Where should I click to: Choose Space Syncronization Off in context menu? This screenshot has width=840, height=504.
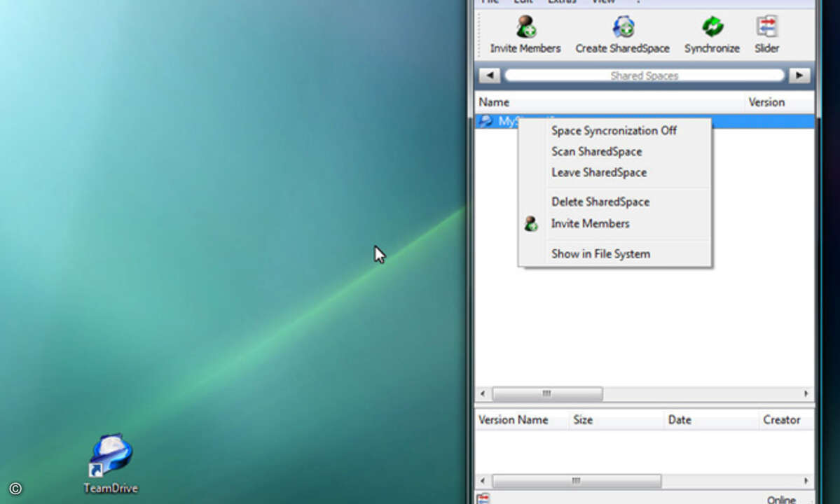[x=614, y=130]
